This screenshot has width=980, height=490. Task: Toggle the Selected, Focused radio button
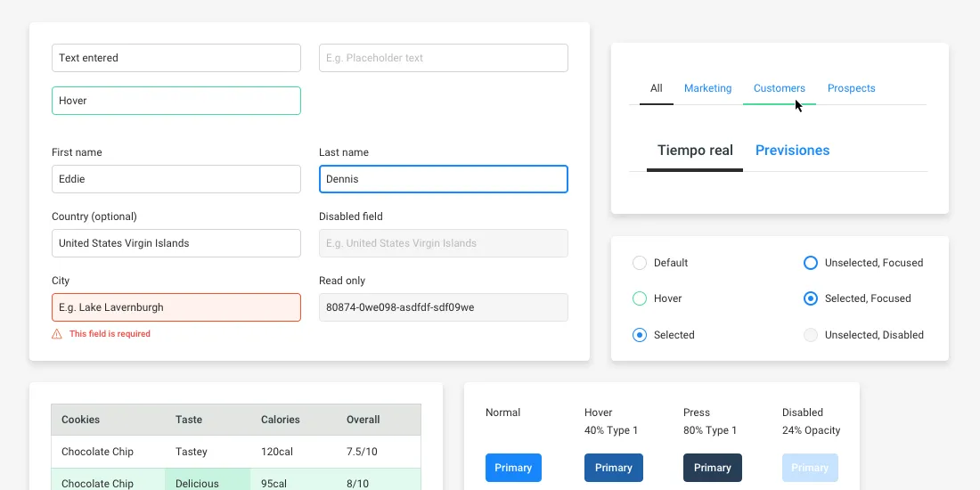810,298
